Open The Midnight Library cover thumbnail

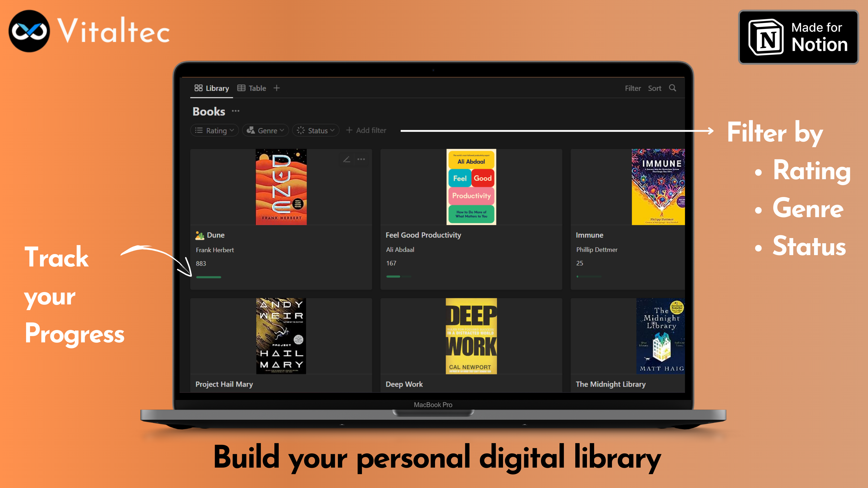point(661,336)
